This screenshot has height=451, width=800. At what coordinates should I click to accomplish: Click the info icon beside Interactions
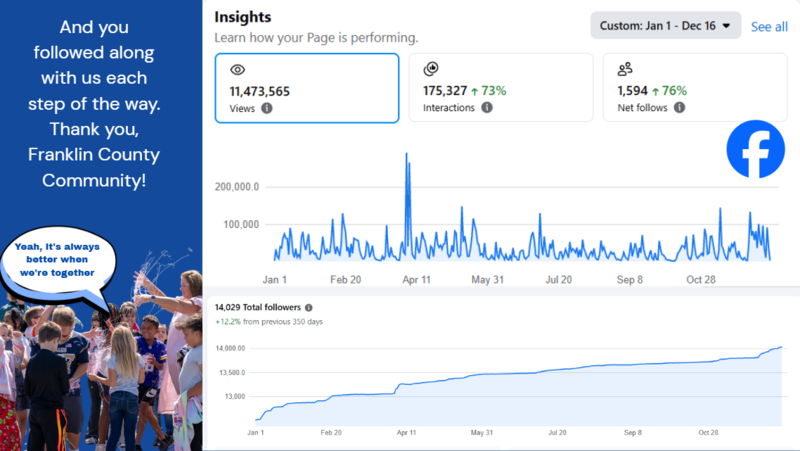[x=487, y=108]
